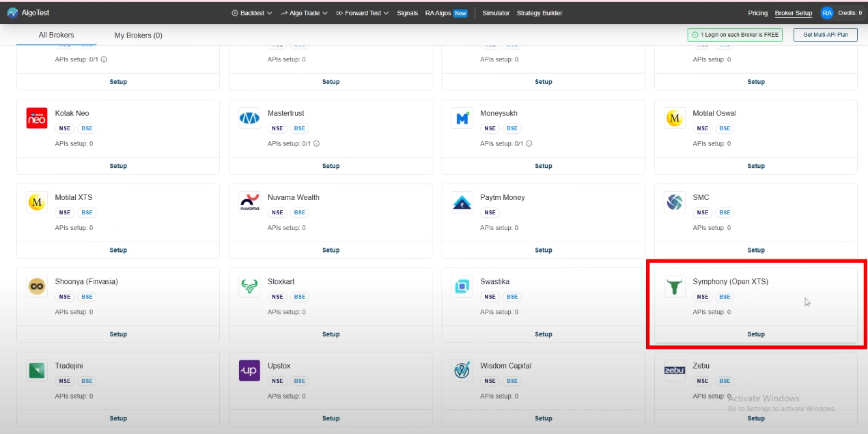868x434 pixels.
Task: Click the Shoonya (Finvasia) logo
Action: coord(37,287)
